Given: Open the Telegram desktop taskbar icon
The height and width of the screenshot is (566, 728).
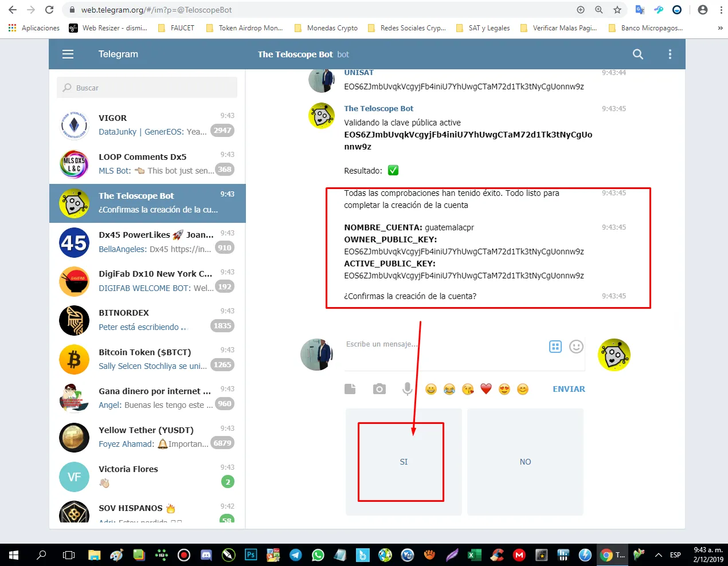Looking at the screenshot, I should pyautogui.click(x=296, y=555).
